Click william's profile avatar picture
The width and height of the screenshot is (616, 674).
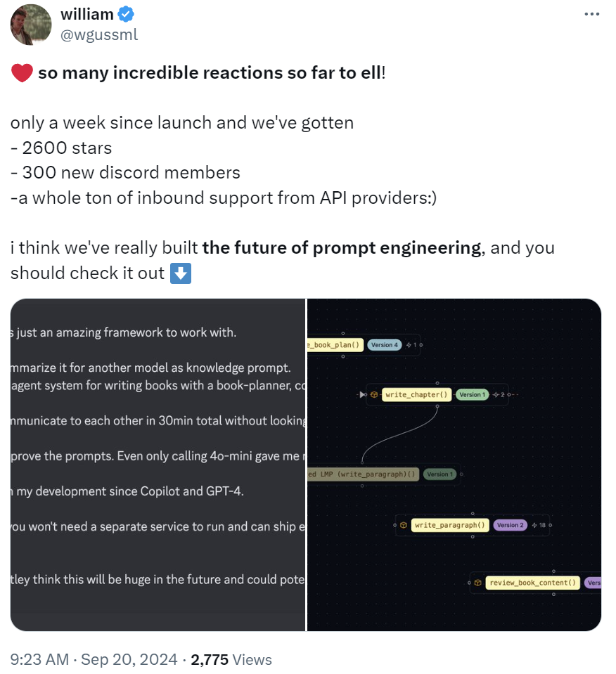pos(30,25)
